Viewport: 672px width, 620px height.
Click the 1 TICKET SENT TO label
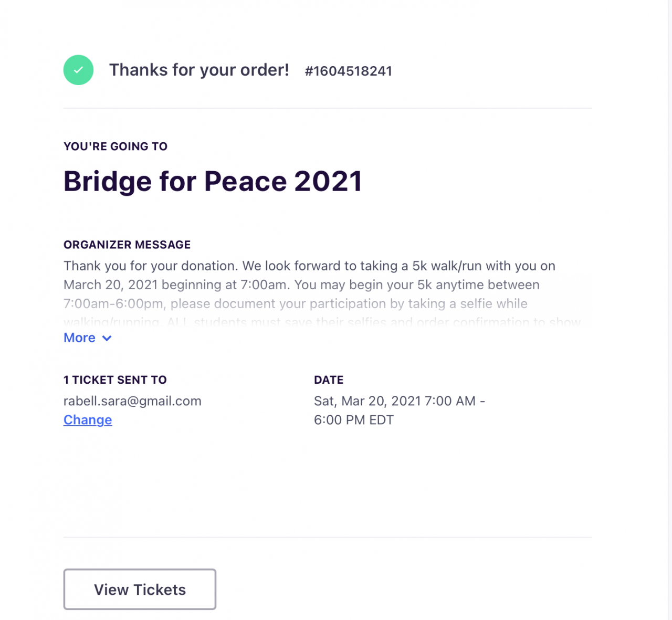pyautogui.click(x=115, y=380)
